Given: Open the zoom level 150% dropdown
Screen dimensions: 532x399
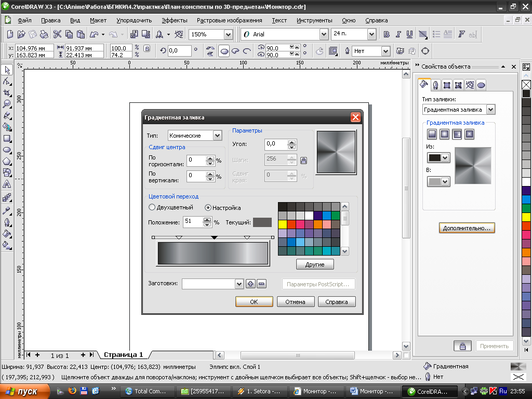Looking at the screenshot, I should [x=229, y=34].
